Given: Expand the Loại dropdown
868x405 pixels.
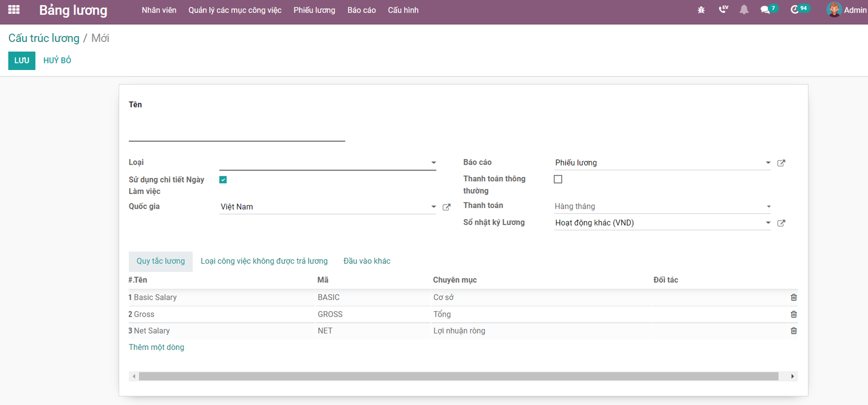Looking at the screenshot, I should 434,163.
